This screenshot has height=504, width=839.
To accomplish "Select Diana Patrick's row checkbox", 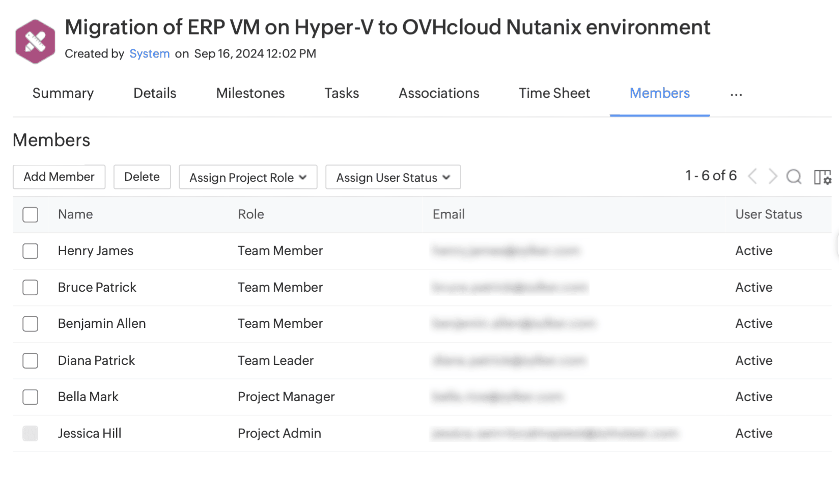I will (31, 361).
